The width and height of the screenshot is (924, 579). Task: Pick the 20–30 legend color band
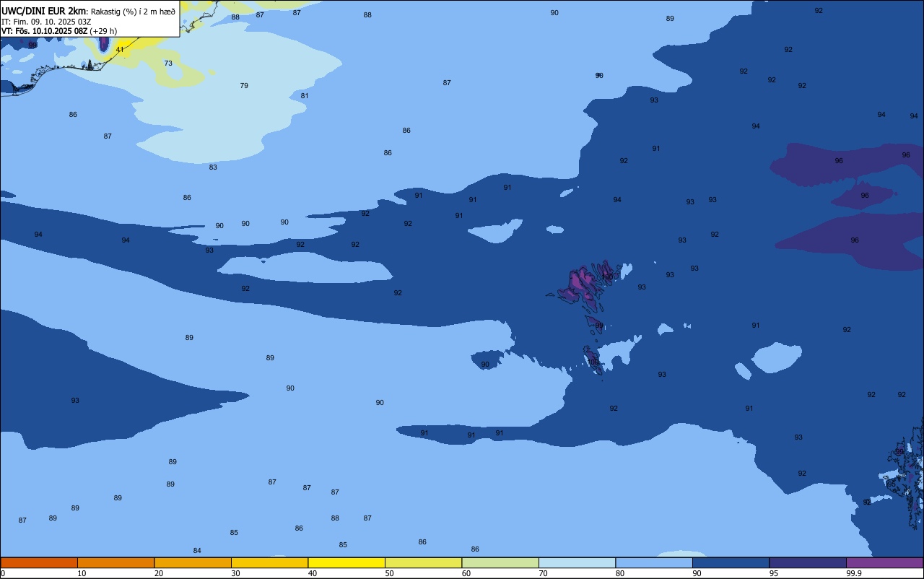coord(193,562)
